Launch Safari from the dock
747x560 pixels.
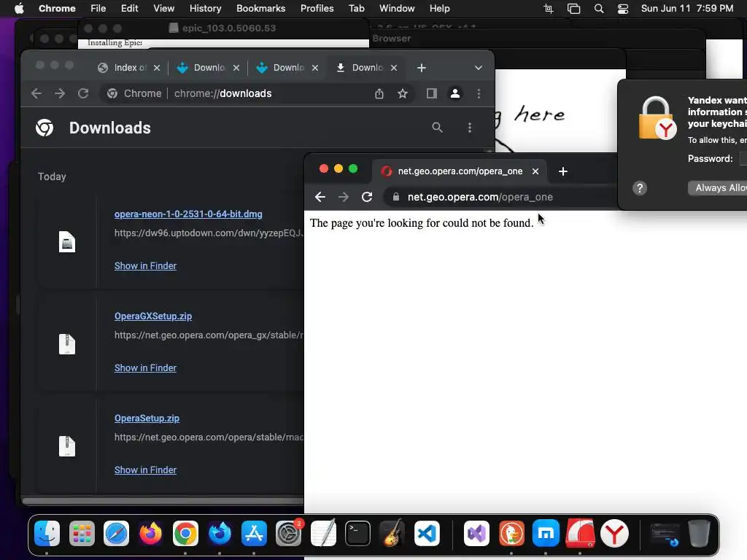(x=116, y=533)
